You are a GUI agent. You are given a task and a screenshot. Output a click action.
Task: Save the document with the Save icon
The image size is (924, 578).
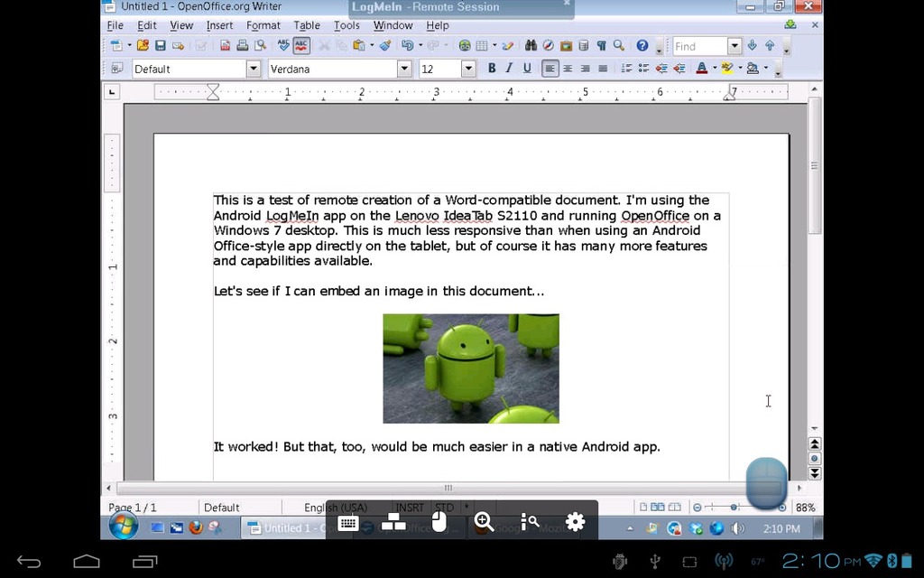point(161,45)
